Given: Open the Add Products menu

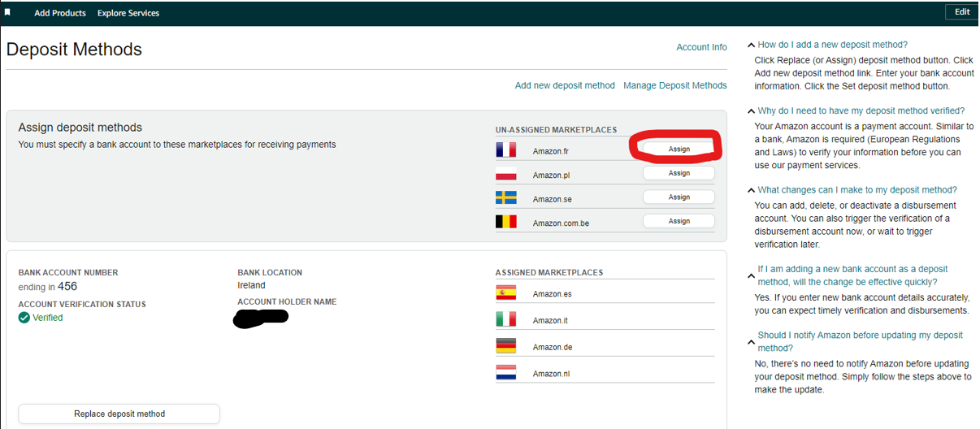Looking at the screenshot, I should pos(60,13).
